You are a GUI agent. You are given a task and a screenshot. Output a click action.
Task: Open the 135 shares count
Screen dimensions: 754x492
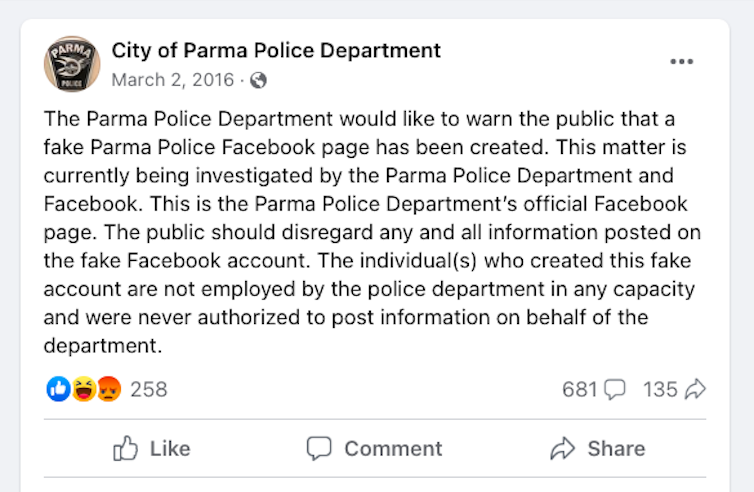coord(660,389)
